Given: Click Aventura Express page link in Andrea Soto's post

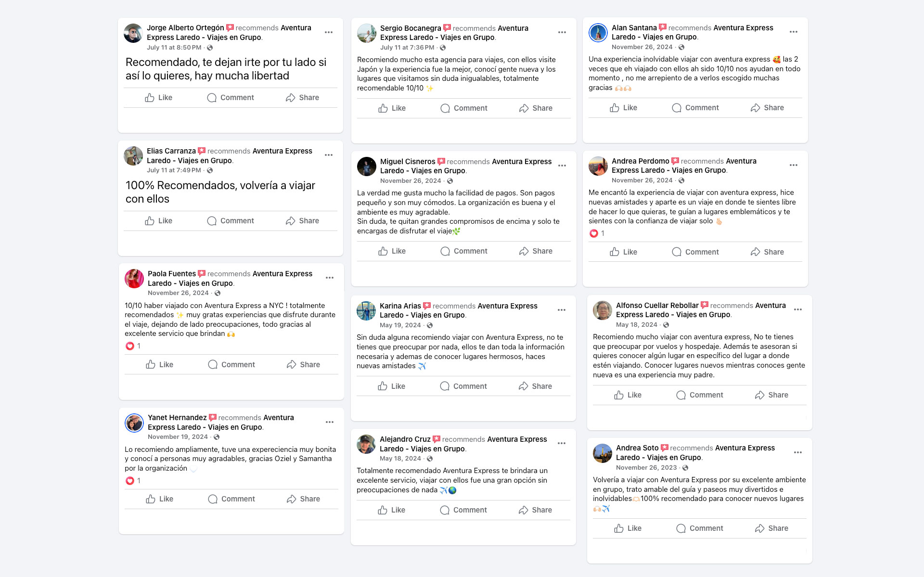Looking at the screenshot, I should point(744,448).
